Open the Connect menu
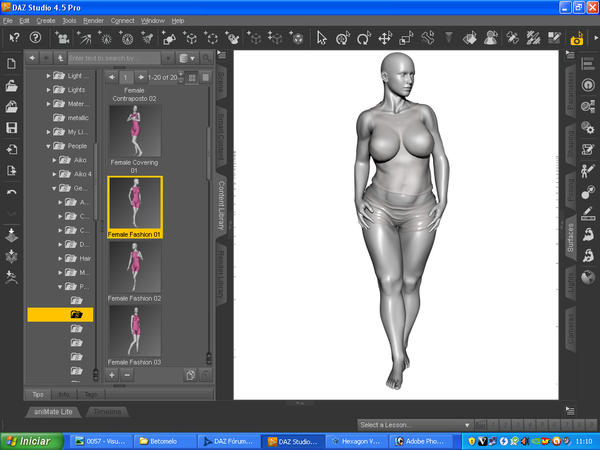Viewport: 600px width, 450px height. point(122,21)
